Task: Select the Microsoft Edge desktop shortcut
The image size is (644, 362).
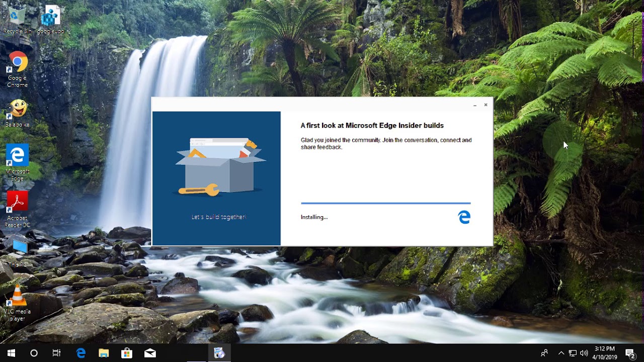Action: click(x=17, y=163)
